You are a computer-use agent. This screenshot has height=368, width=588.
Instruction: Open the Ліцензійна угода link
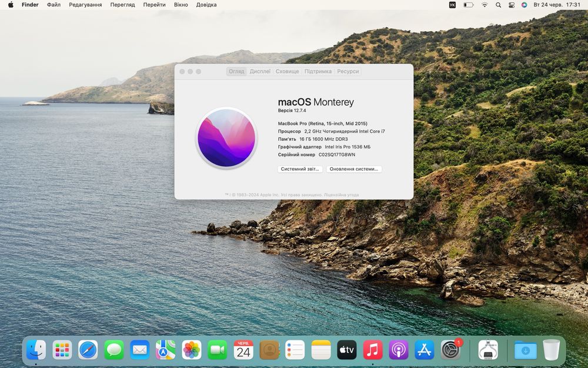pos(341,195)
